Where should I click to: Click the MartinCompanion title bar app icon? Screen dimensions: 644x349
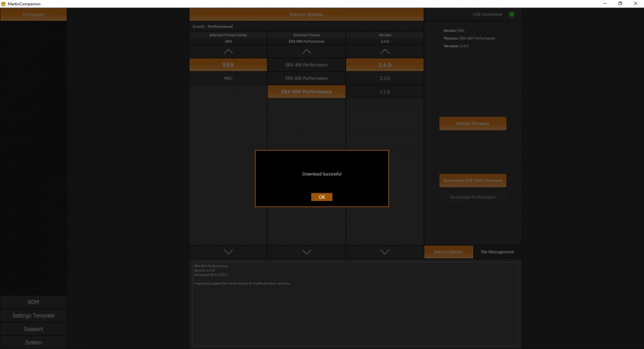coord(3,4)
